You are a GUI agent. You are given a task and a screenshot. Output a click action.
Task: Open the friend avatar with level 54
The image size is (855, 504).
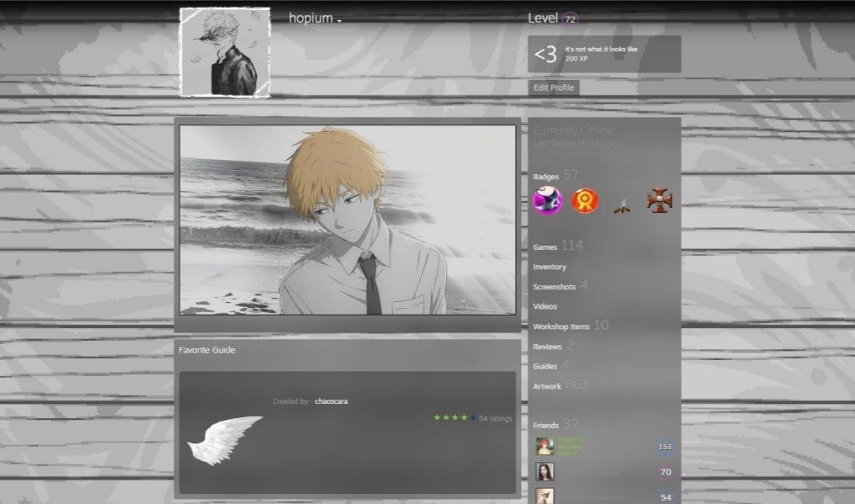pos(544,496)
